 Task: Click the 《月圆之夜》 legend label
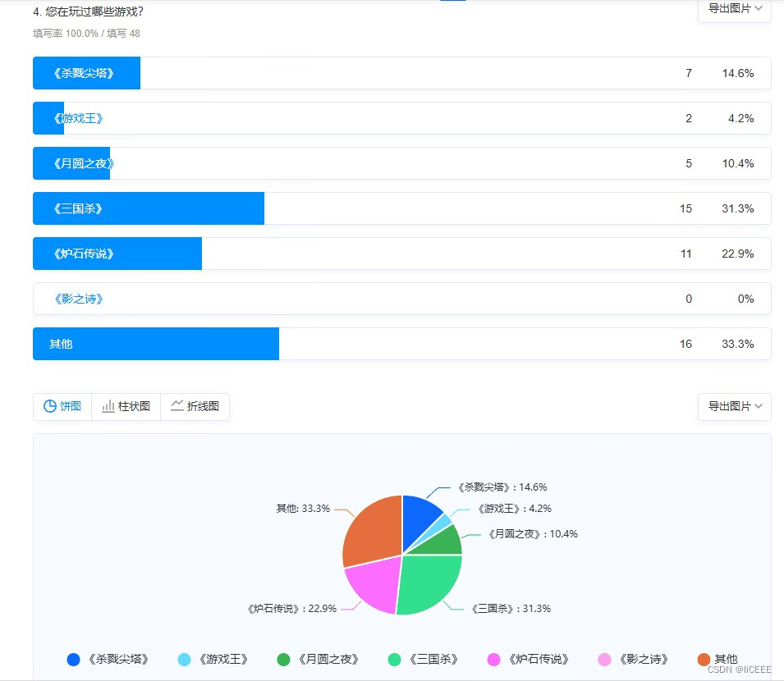[328, 660]
